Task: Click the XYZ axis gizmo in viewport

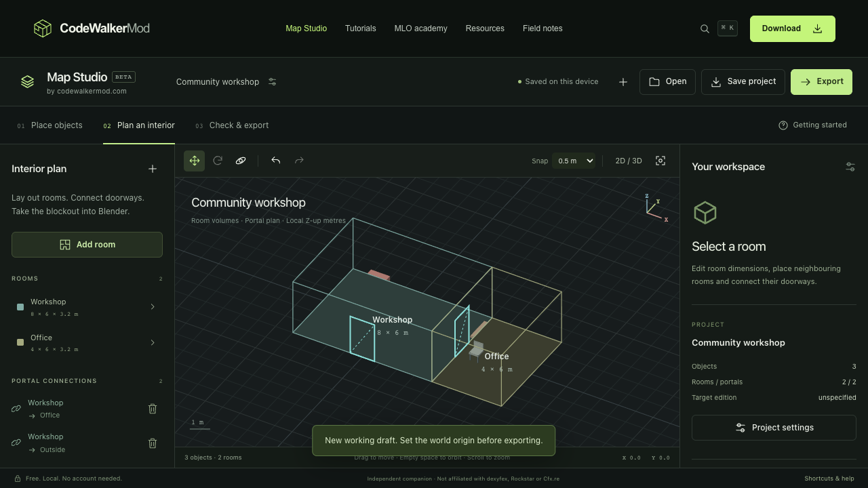Action: coord(656,208)
